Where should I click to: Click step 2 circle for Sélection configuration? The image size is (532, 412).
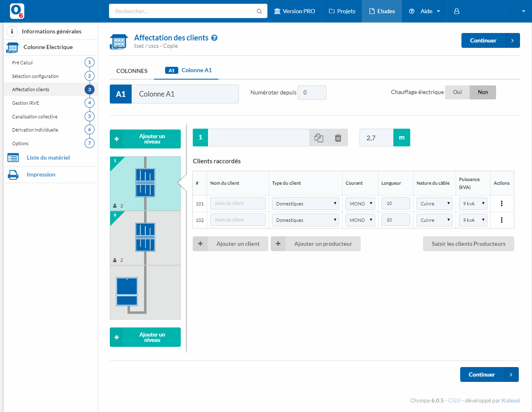[90, 76]
